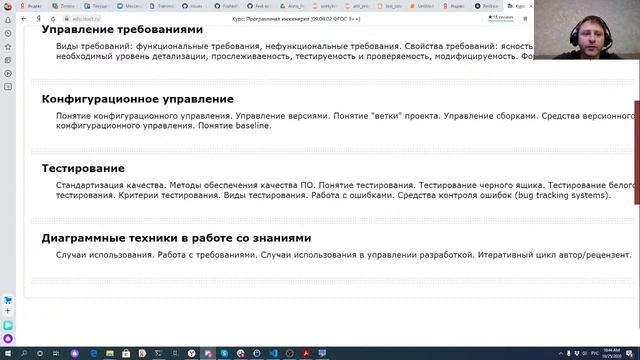Click the webcam video overlay thumbnail
Viewport: 640px width, 360px height.
point(587,29)
